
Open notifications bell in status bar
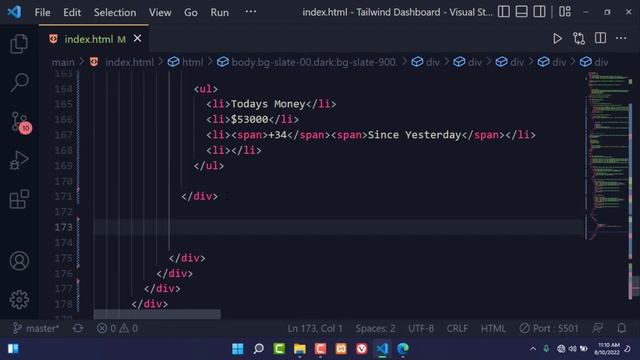pos(621,328)
